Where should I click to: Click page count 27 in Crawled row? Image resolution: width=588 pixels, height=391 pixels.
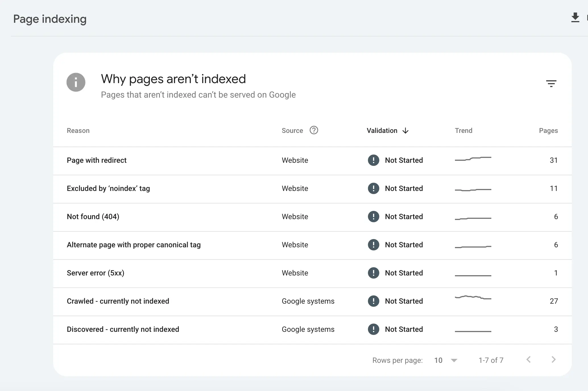[554, 301]
